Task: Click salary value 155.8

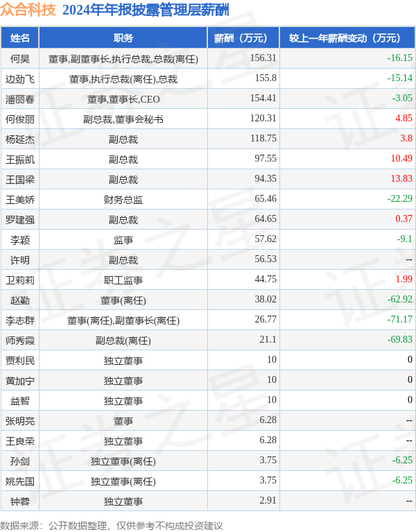Action: (266, 78)
